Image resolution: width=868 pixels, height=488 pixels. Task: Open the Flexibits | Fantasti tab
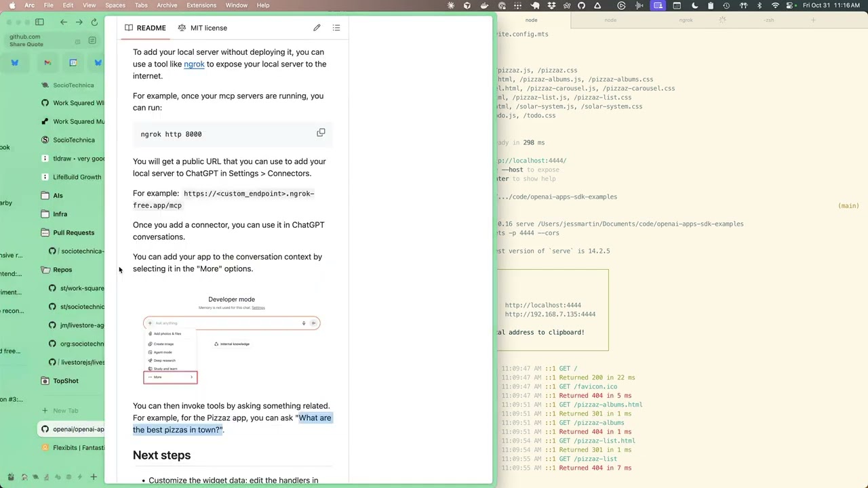pos(73,447)
